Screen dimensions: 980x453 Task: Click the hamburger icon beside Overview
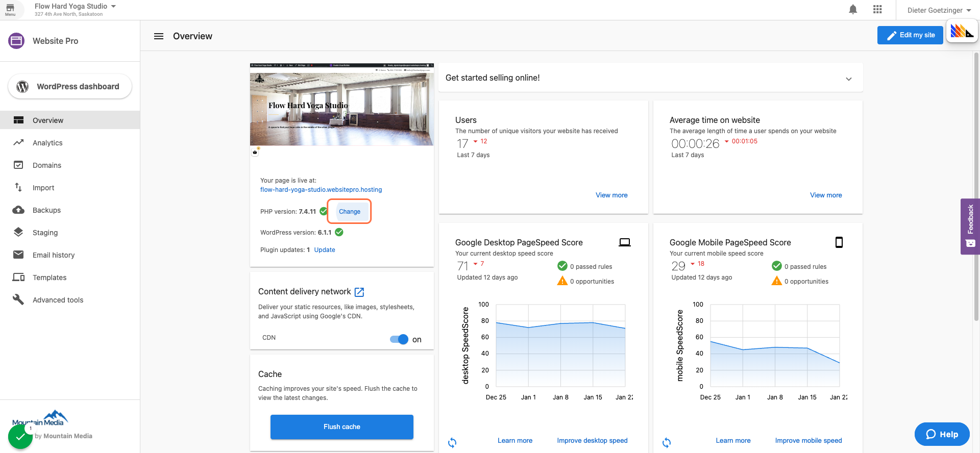coord(159,36)
